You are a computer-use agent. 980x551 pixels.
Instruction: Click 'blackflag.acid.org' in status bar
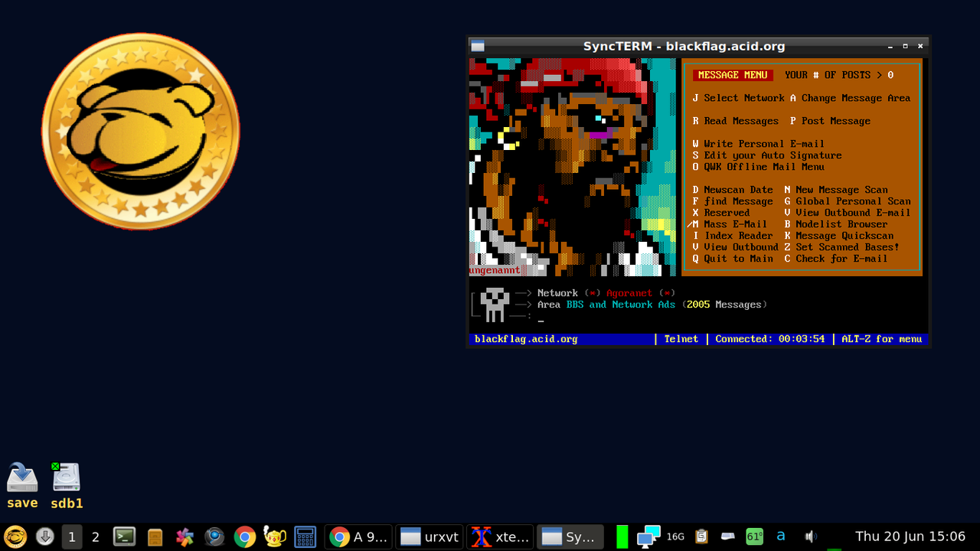(x=526, y=339)
